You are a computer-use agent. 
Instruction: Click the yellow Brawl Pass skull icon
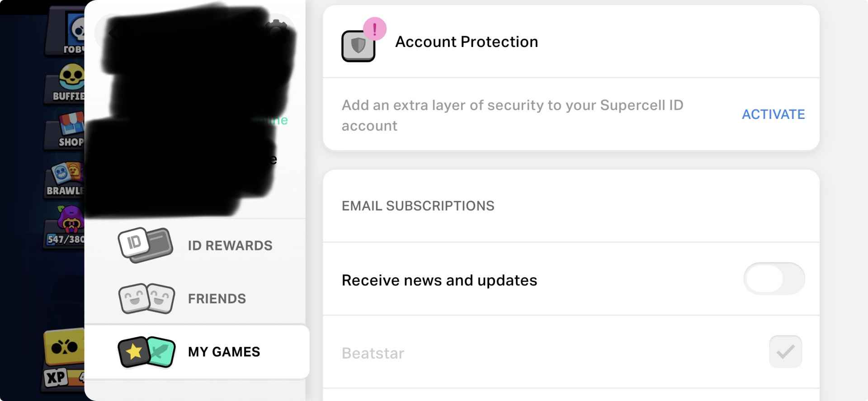(x=64, y=347)
